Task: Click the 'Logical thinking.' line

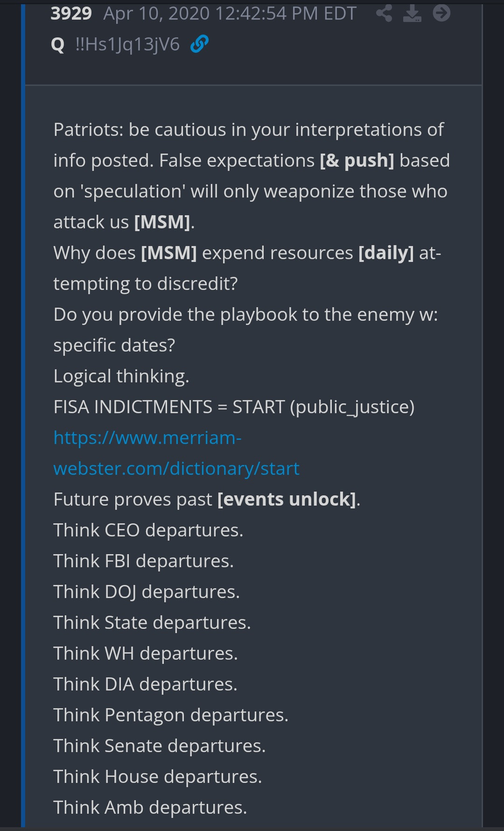Action: pyautogui.click(x=121, y=376)
